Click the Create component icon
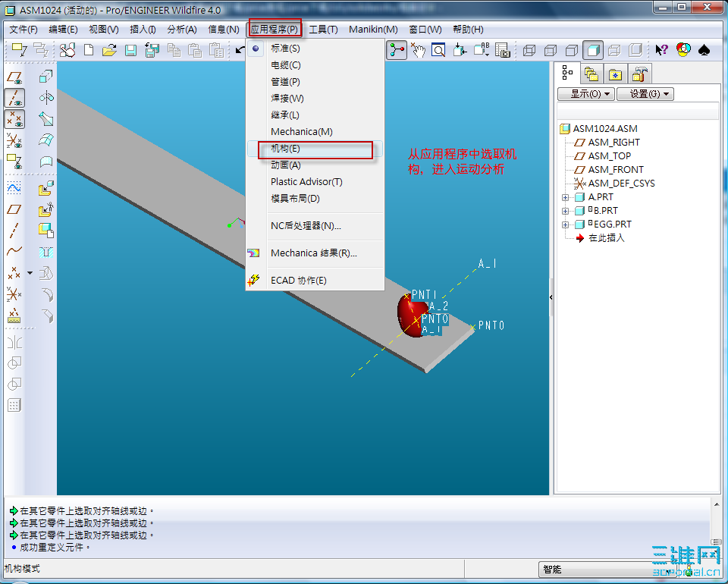 pos(46,210)
